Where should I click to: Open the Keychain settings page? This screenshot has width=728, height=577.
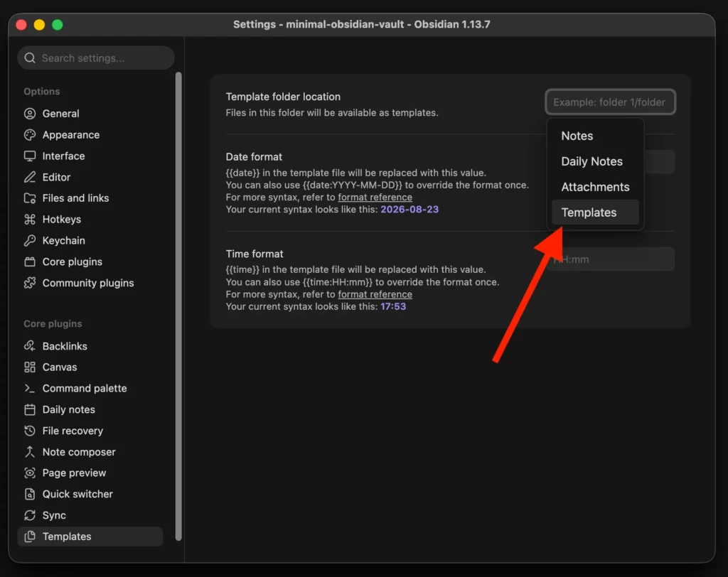click(x=90, y=240)
